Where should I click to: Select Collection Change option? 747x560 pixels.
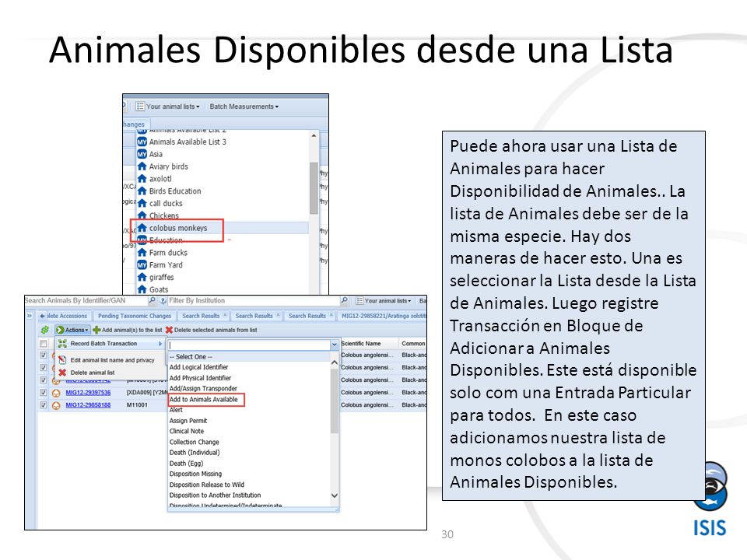click(x=194, y=443)
